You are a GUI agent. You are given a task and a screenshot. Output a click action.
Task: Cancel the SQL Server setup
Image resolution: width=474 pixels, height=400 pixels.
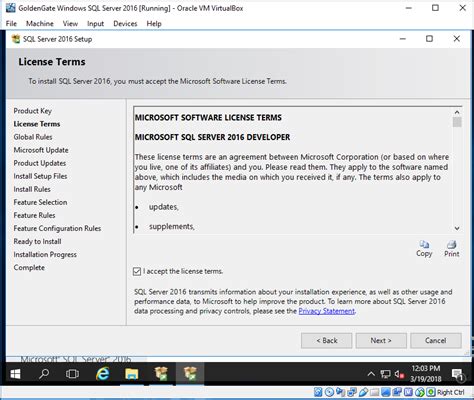tap(436, 341)
